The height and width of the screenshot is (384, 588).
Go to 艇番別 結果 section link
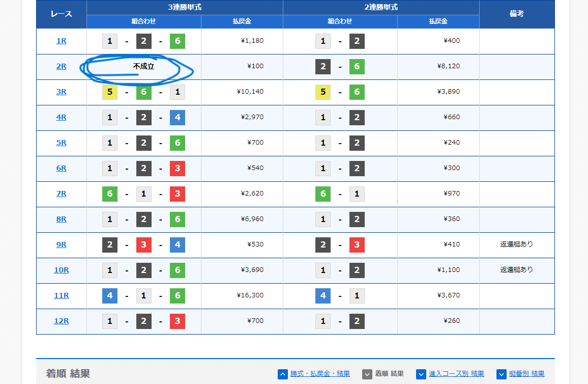point(526,374)
